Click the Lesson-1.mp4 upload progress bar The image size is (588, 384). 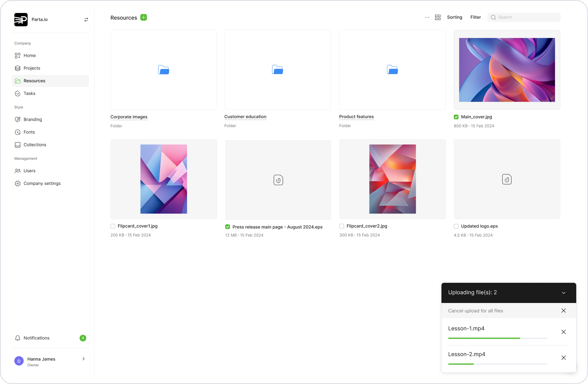point(498,338)
